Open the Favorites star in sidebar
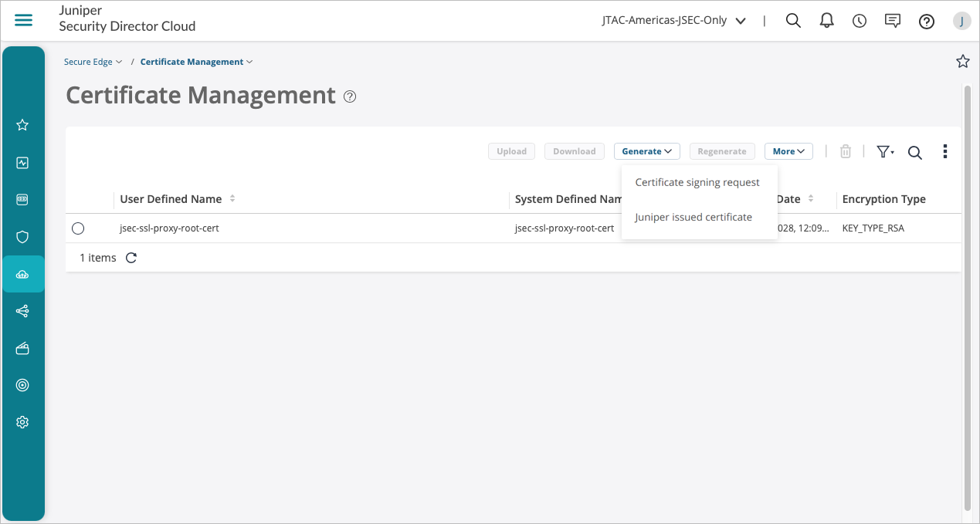 [x=22, y=125]
